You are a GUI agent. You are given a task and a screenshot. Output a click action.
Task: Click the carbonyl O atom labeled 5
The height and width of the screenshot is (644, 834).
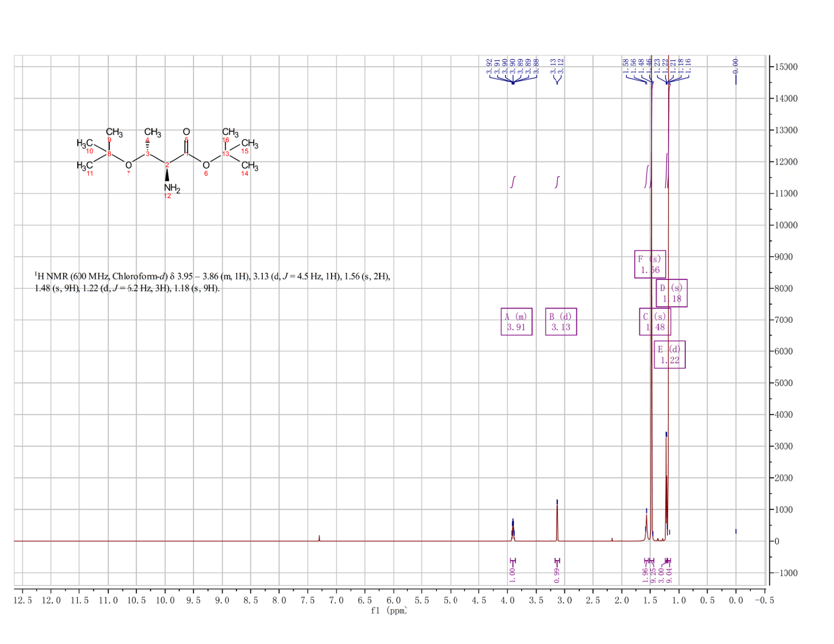coord(186,132)
